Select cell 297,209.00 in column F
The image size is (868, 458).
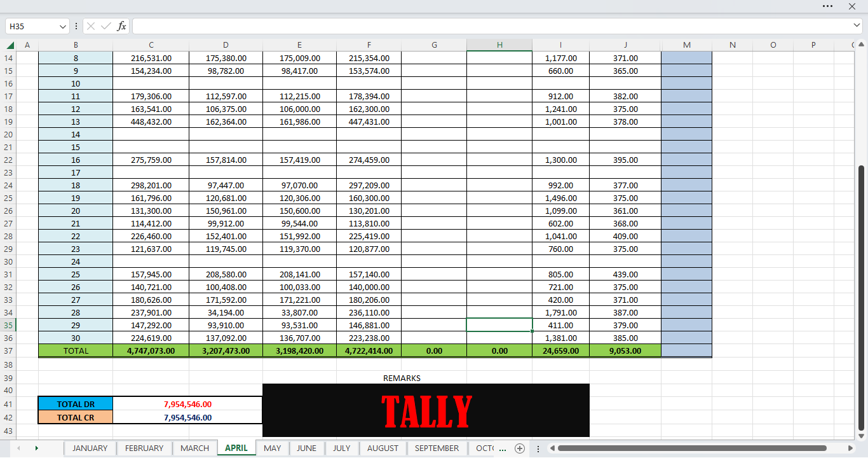(369, 185)
